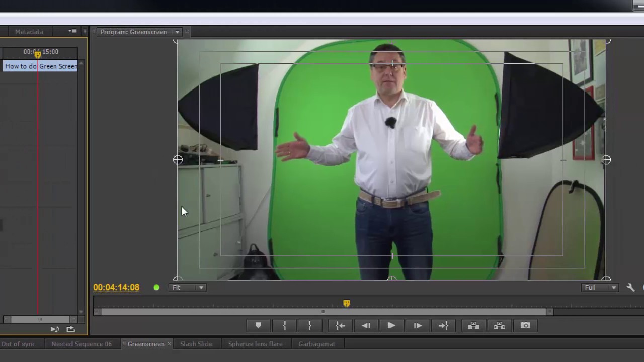This screenshot has height=362, width=644.
Task: Open the Program monitor wrench settings
Action: click(630, 288)
